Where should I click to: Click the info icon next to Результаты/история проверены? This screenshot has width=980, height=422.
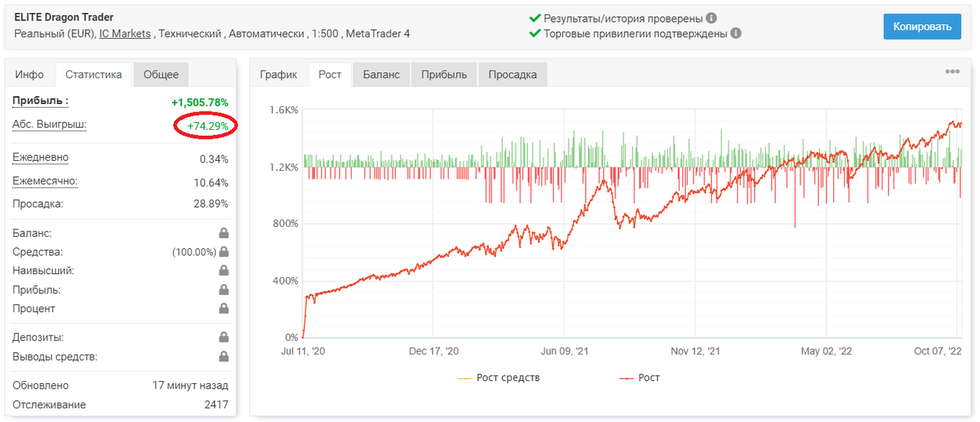click(711, 18)
